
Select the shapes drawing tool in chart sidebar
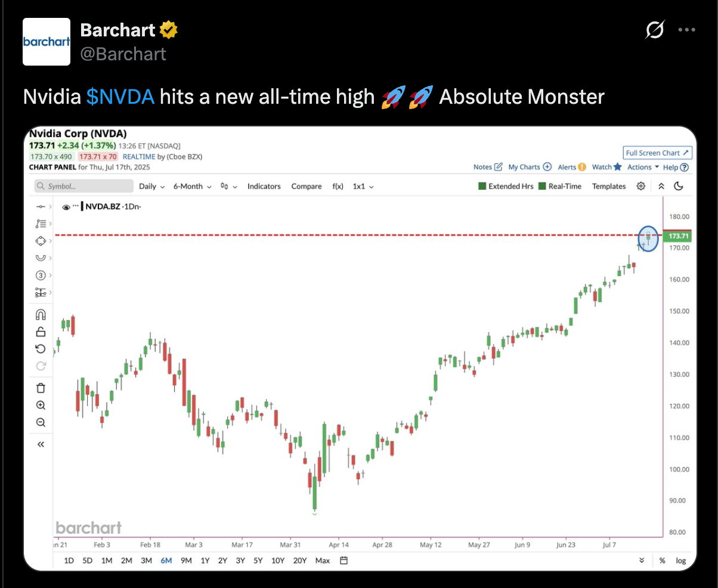[41, 241]
